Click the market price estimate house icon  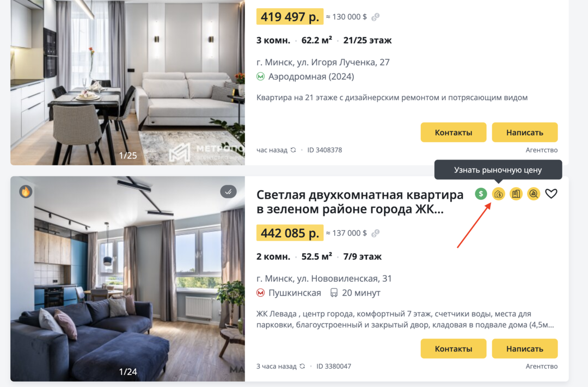tap(498, 194)
